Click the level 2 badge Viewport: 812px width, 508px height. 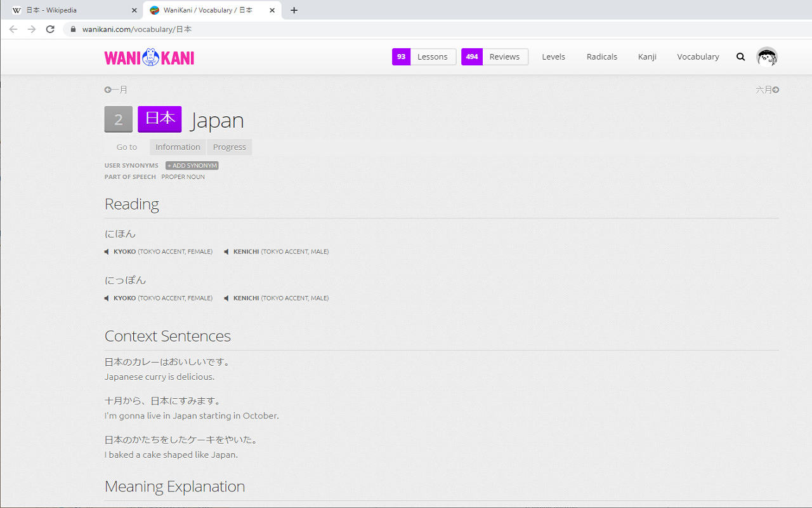coord(119,119)
